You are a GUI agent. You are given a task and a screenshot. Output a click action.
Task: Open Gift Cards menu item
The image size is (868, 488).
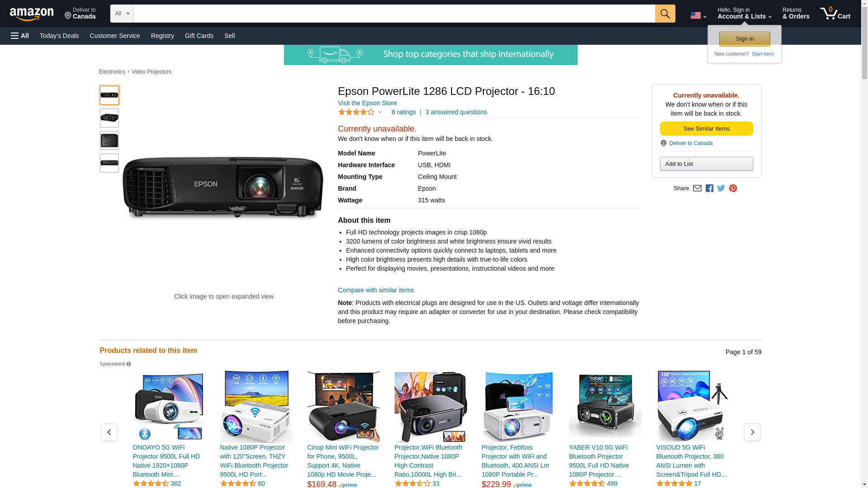pos(199,36)
